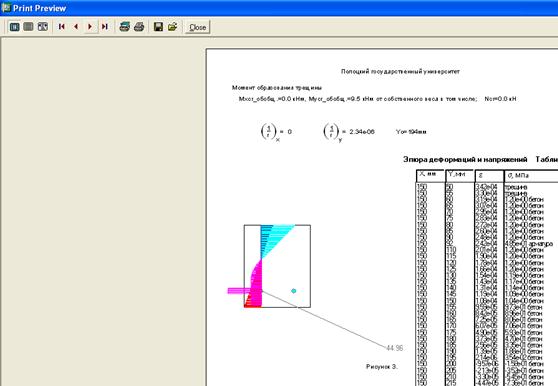This screenshot has height=386, width=558.
Task: Open printer setup from toolbar
Action: coord(125,27)
